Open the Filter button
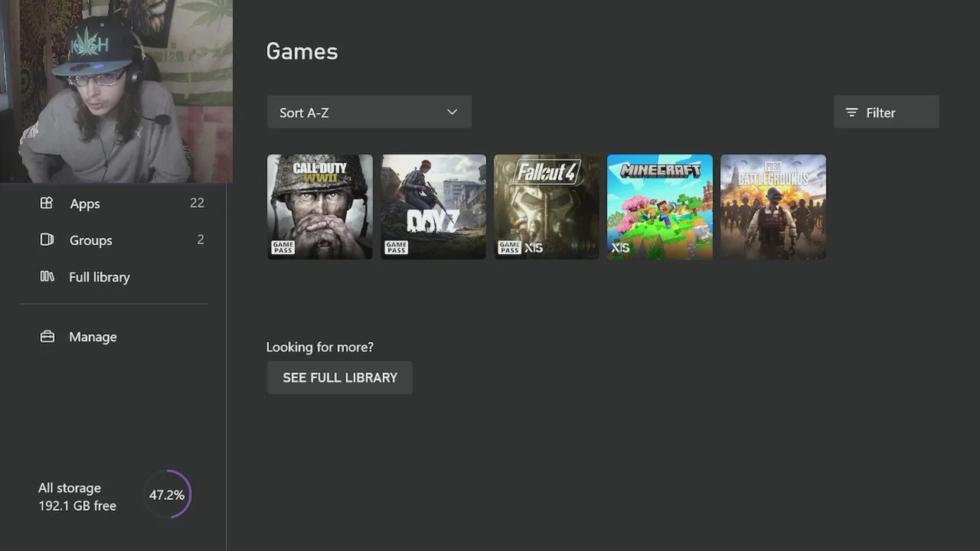Screen dimensions: 980x551 tap(886, 112)
